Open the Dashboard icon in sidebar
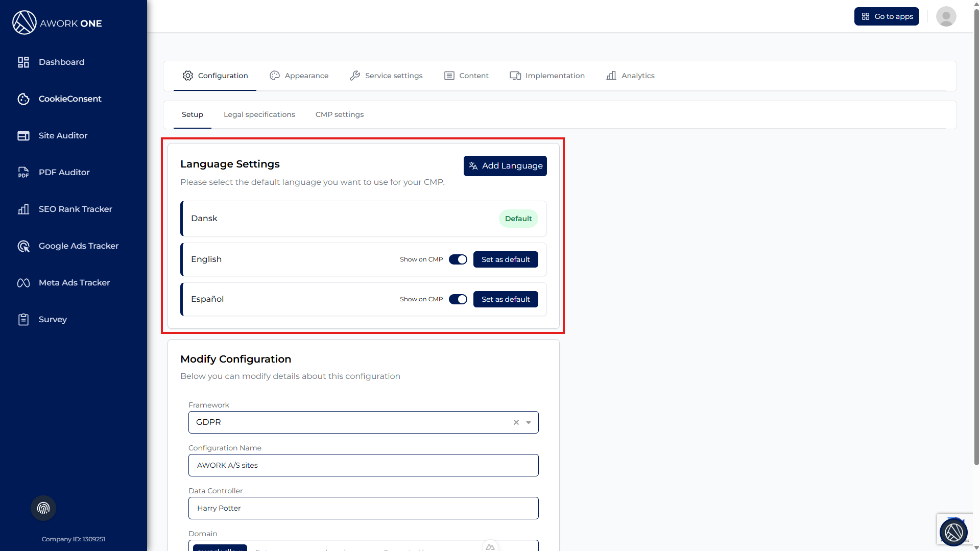 [x=23, y=62]
